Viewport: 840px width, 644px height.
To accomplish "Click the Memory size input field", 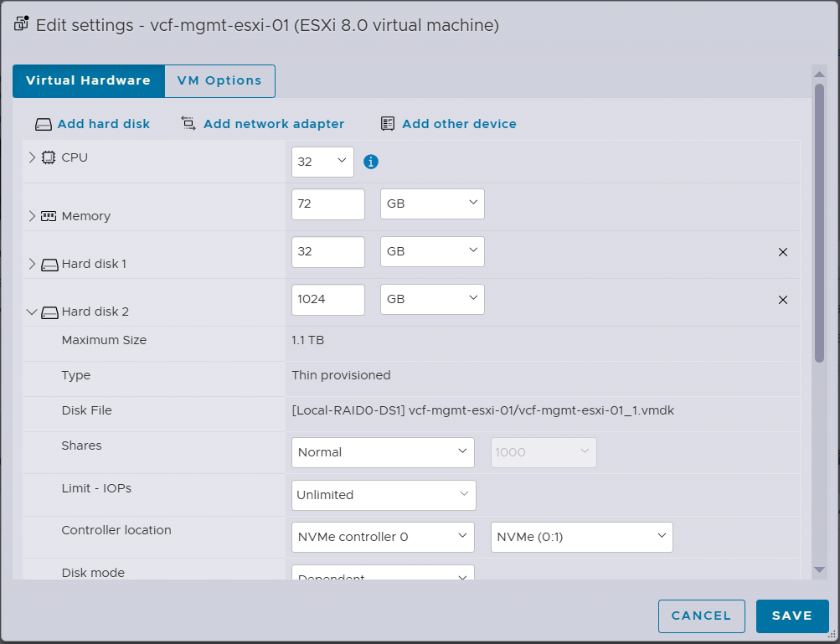I will tap(328, 204).
